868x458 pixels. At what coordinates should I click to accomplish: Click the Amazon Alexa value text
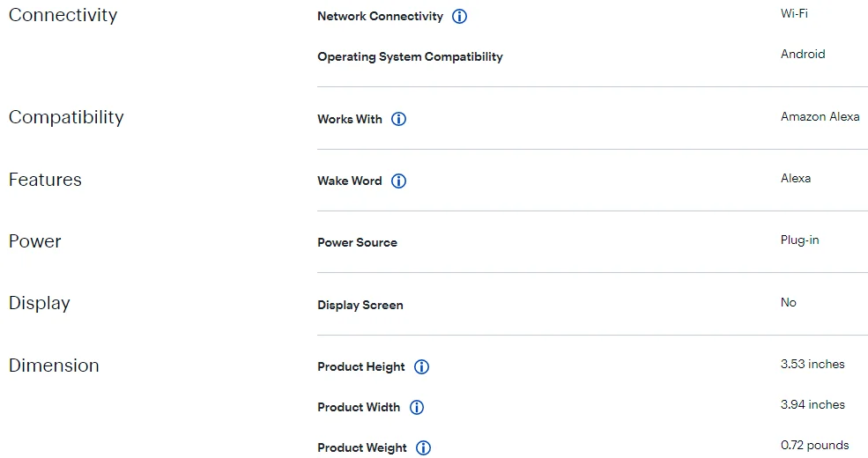point(820,116)
